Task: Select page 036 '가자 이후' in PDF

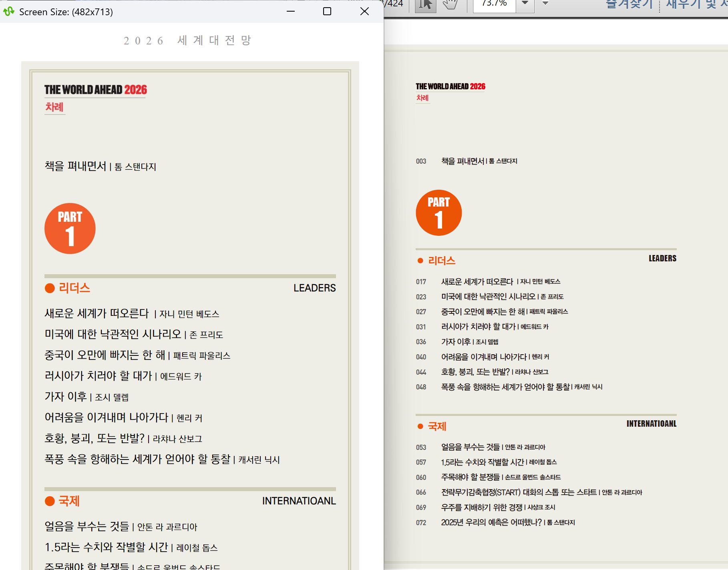Action: [x=457, y=341]
